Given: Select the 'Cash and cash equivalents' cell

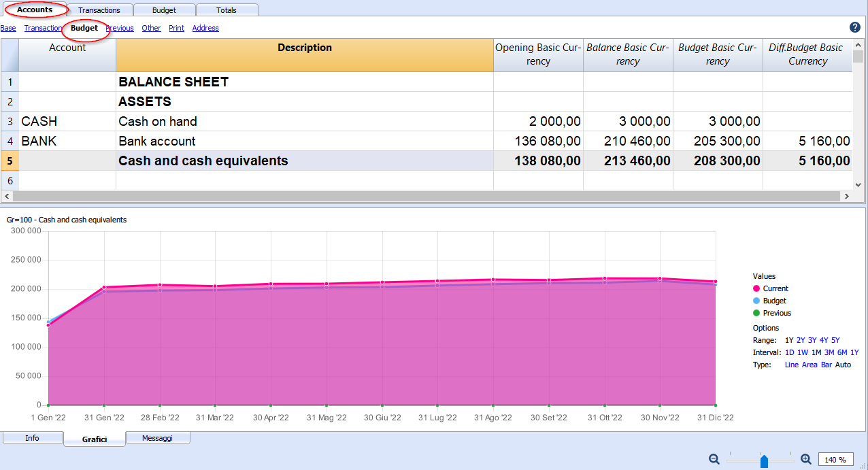Looking at the screenshot, I should click(305, 161).
